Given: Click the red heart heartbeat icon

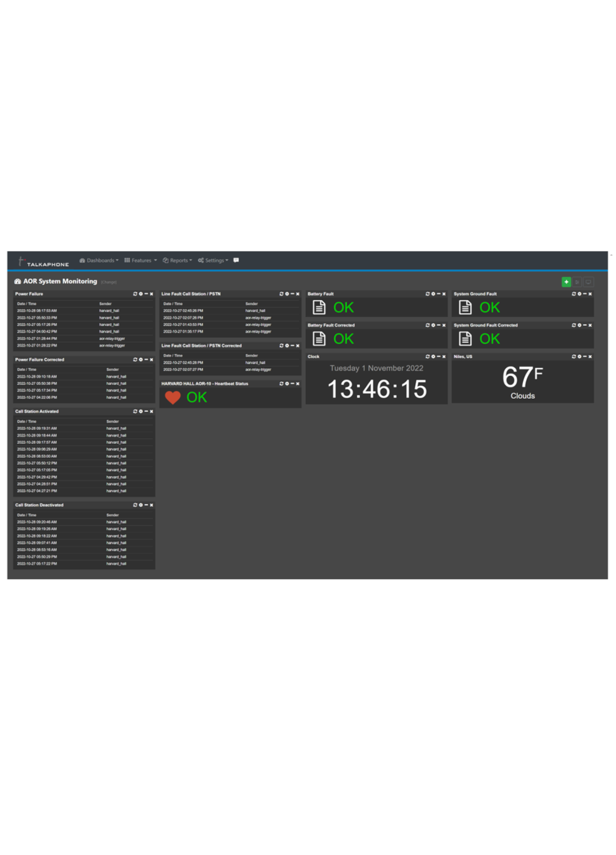Looking at the screenshot, I should click(173, 398).
